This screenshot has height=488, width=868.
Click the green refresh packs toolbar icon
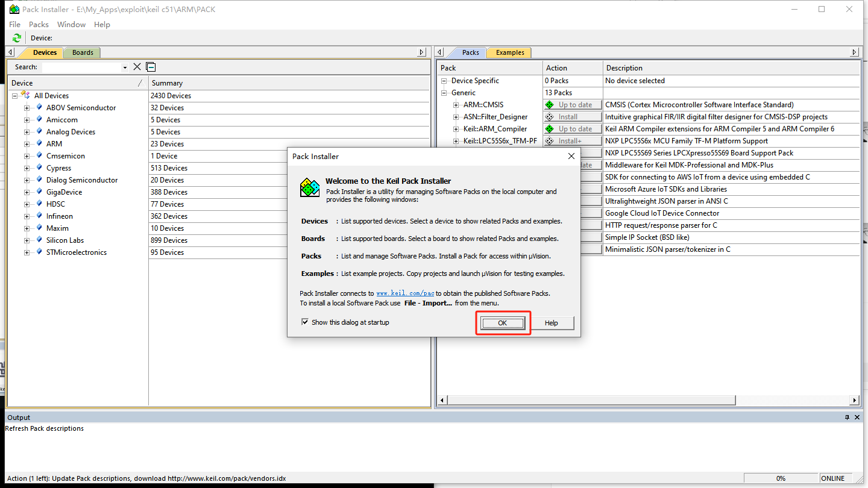(17, 38)
